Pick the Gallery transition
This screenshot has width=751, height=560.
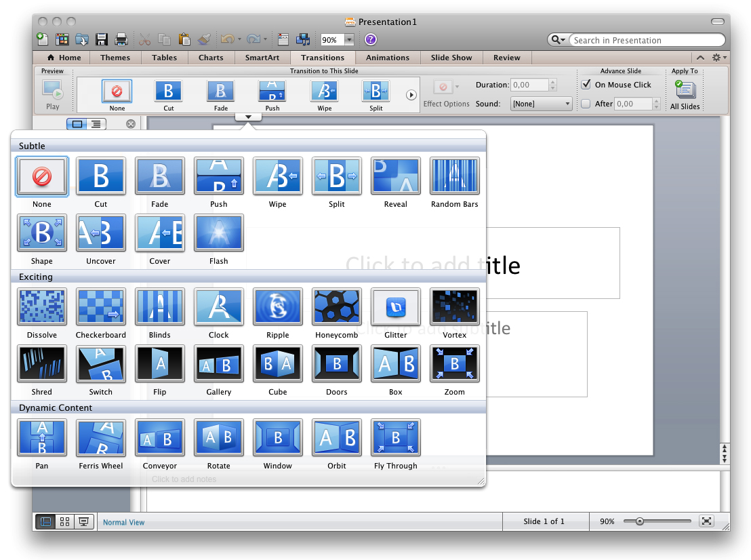(218, 363)
